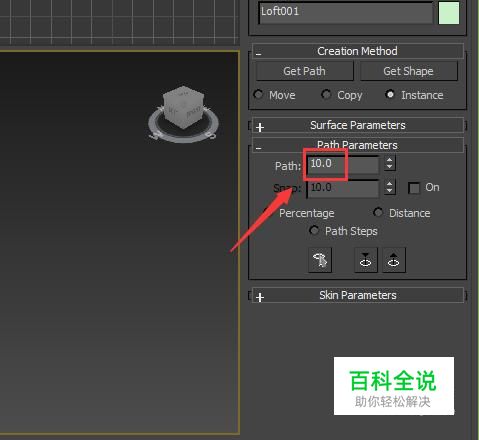Select the Copy radio button

click(x=326, y=95)
